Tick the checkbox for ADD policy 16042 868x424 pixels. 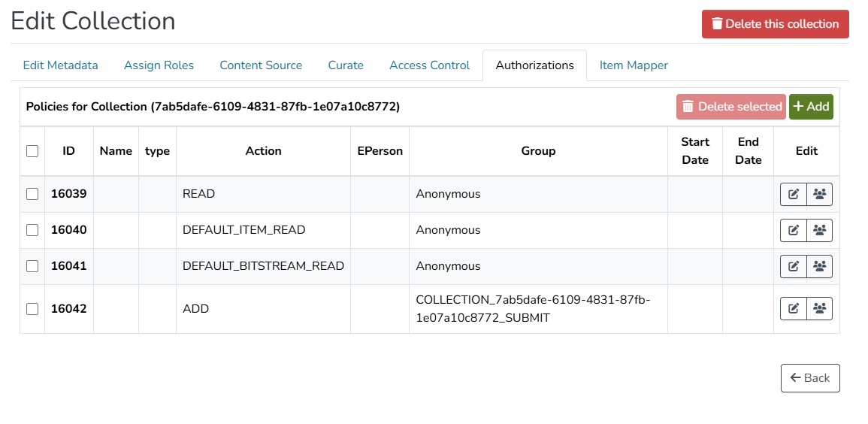coord(32,309)
